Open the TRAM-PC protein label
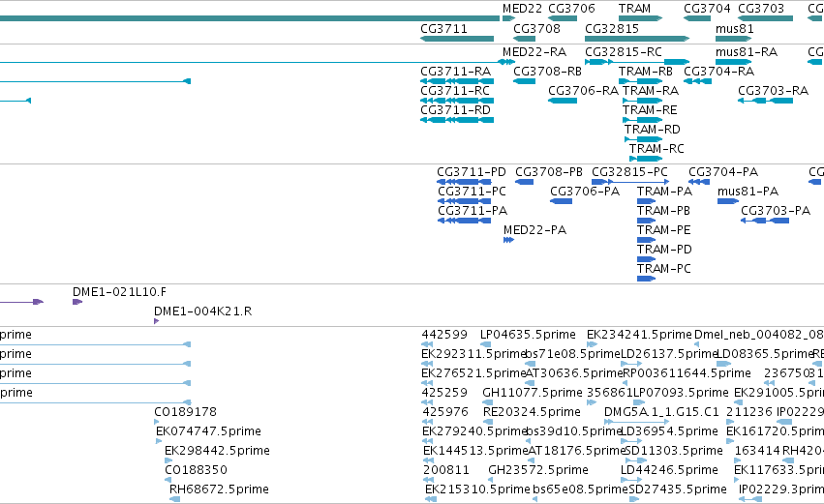 663,269
